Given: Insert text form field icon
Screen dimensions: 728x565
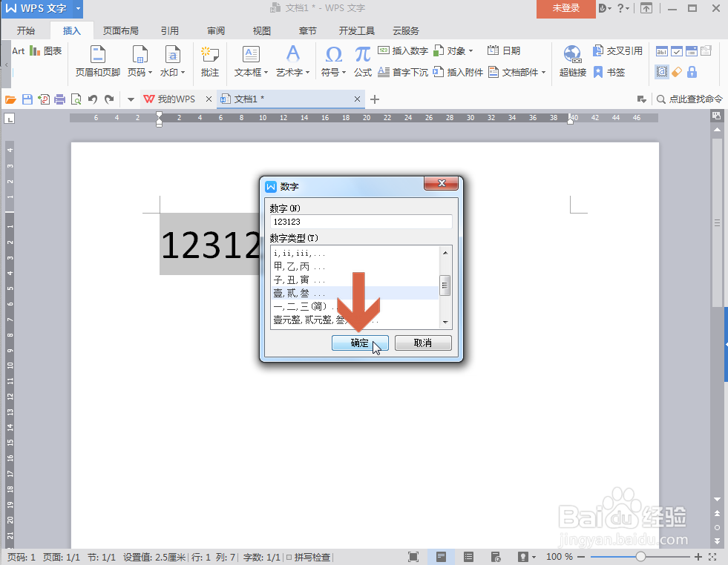Looking at the screenshot, I should (662, 51).
